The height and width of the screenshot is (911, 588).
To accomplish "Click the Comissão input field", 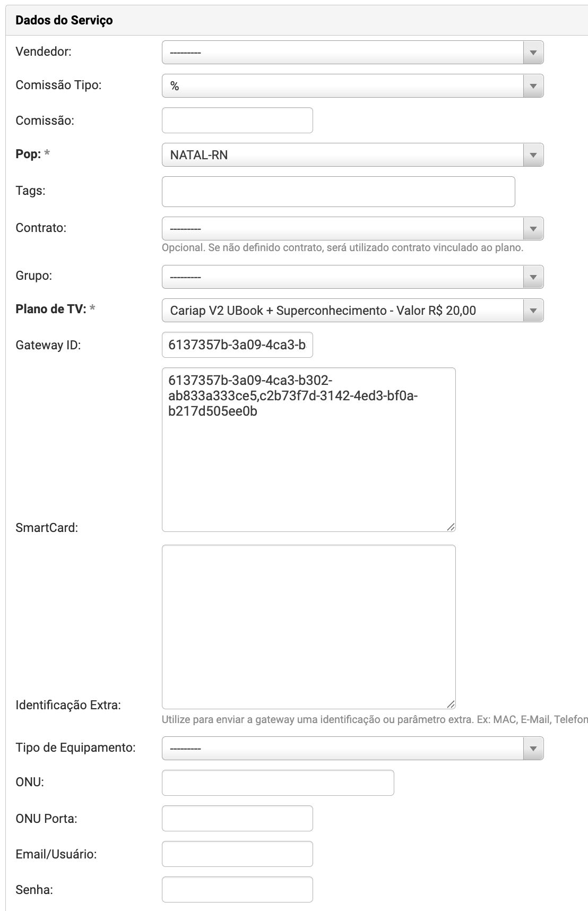I will point(237,121).
